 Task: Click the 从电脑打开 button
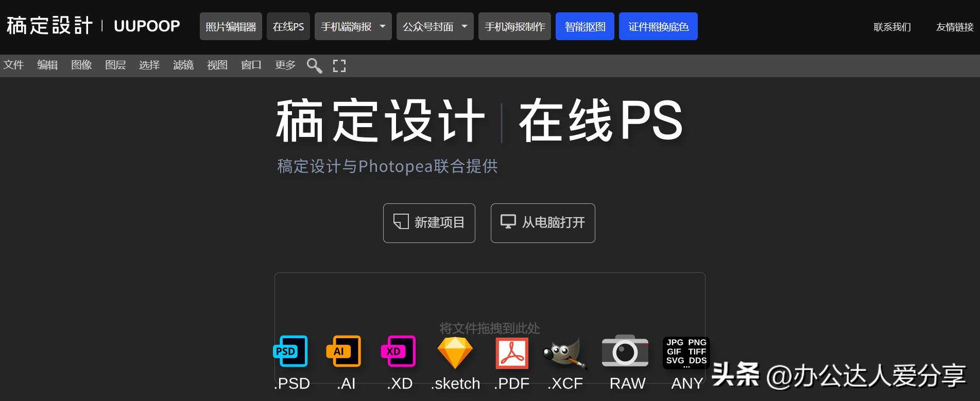tap(543, 223)
